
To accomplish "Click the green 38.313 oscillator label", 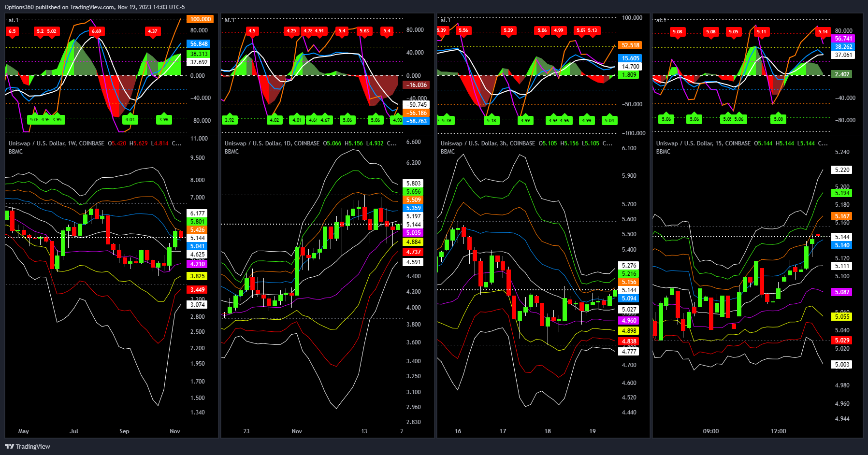I will tap(199, 54).
